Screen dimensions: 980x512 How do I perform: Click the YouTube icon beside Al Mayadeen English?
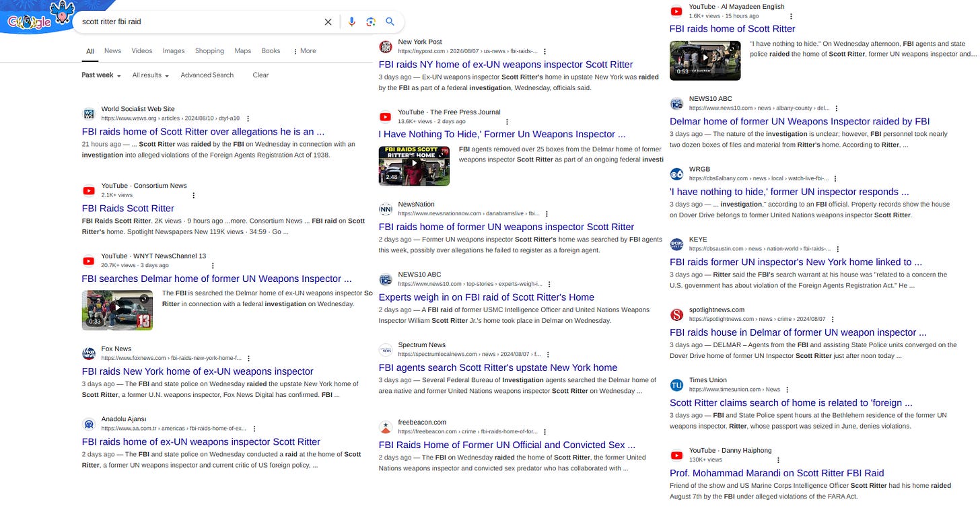(676, 11)
